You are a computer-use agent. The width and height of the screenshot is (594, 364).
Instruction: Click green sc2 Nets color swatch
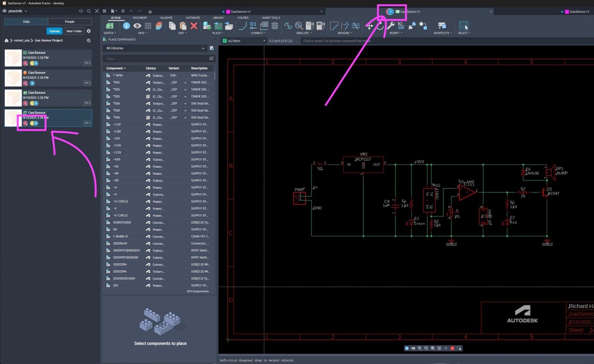[225, 41]
